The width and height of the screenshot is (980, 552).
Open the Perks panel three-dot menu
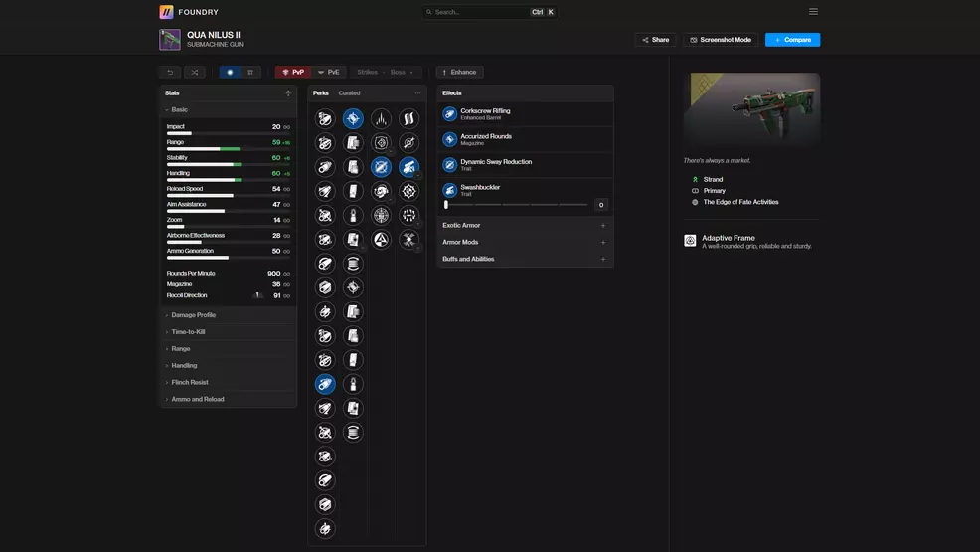click(x=417, y=93)
